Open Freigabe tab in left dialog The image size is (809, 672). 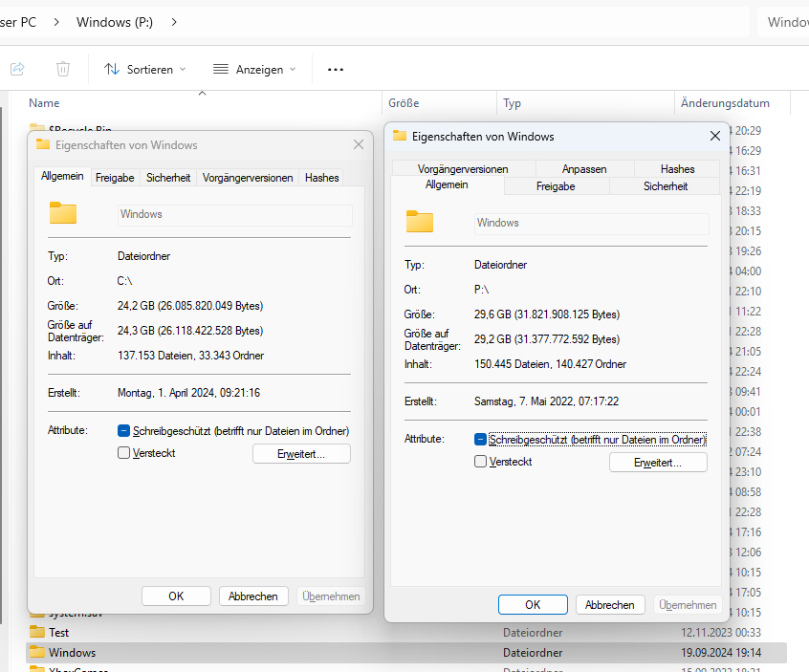(115, 178)
